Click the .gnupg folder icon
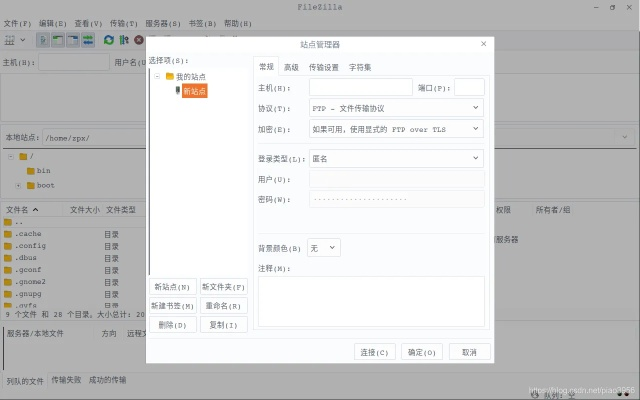This screenshot has width=640, height=400. [x=8, y=294]
